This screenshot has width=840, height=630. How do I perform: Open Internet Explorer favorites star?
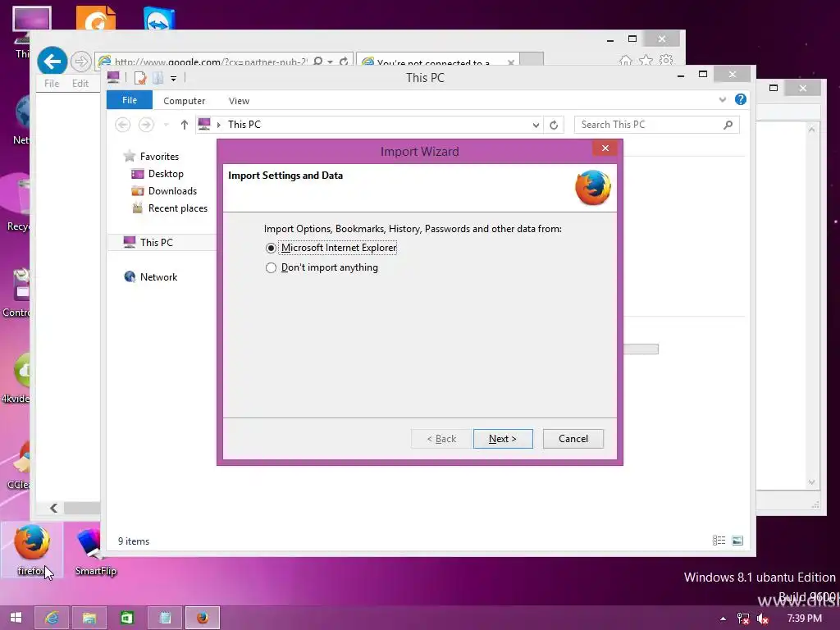coord(646,60)
